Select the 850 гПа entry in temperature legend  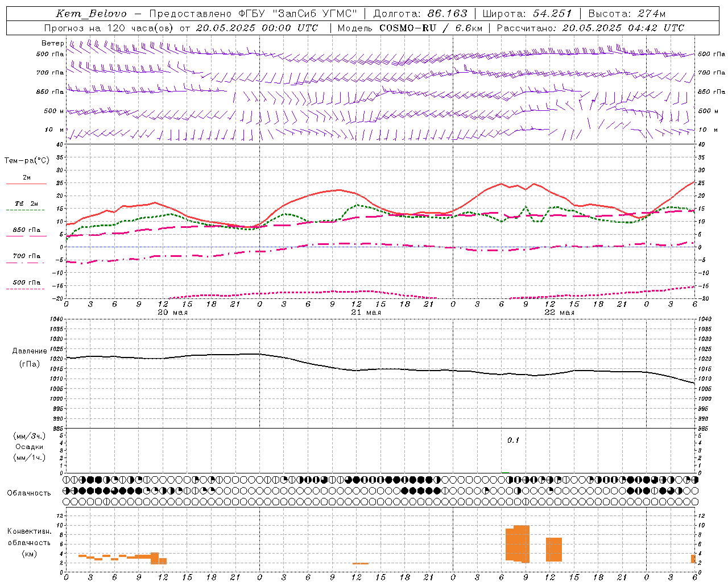click(x=26, y=230)
